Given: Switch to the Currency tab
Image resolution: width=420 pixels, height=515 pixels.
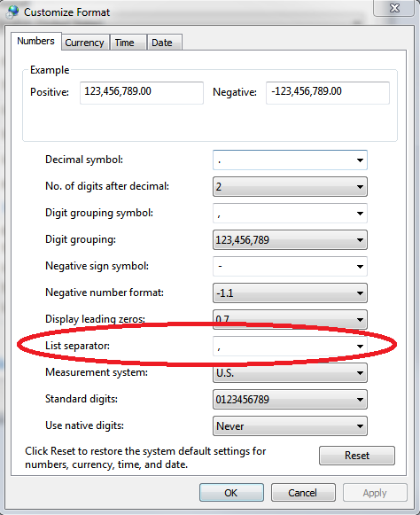Looking at the screenshot, I should [85, 43].
